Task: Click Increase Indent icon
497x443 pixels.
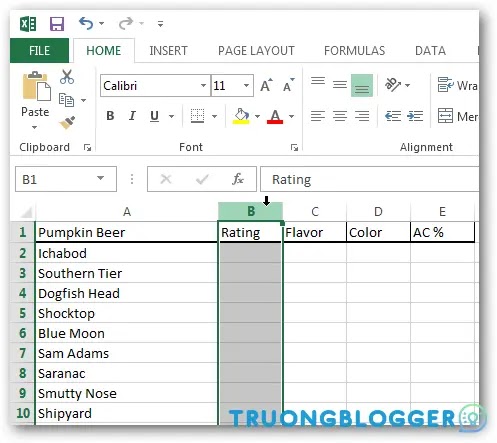Action: point(415,116)
